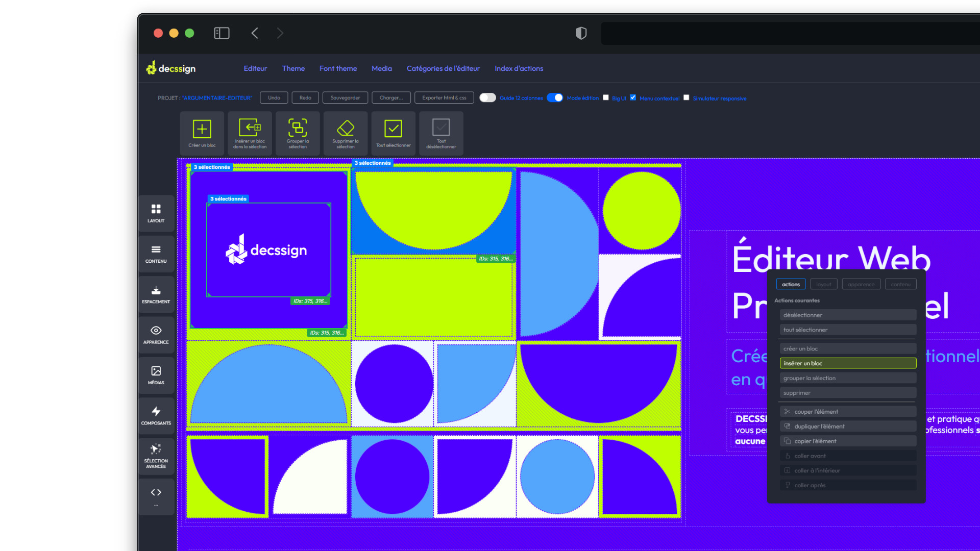The width and height of the screenshot is (980, 551).
Task: Click the Sauvegarder button
Action: 345,97
